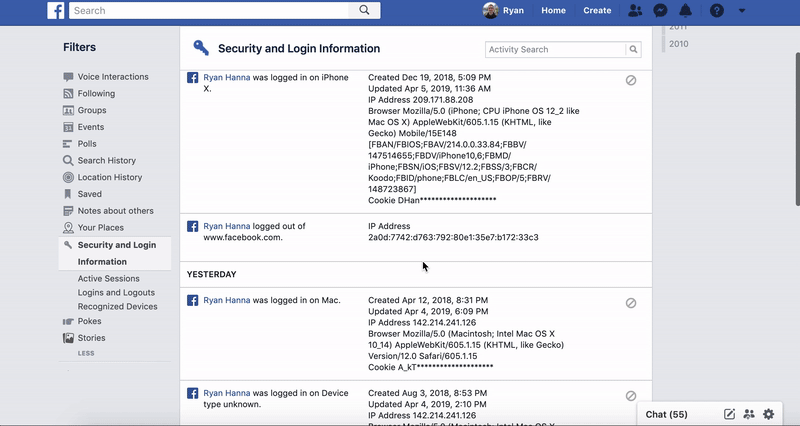Click the Your Places pin icon
Screen dimensions: 800x426
click(x=68, y=228)
